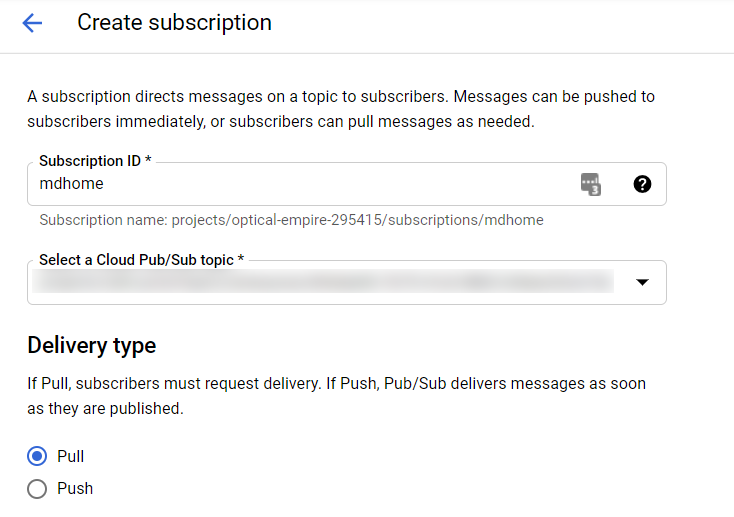The height and width of the screenshot is (517, 734).
Task: Click the blank header area beside the title
Action: pyautogui.click(x=500, y=23)
